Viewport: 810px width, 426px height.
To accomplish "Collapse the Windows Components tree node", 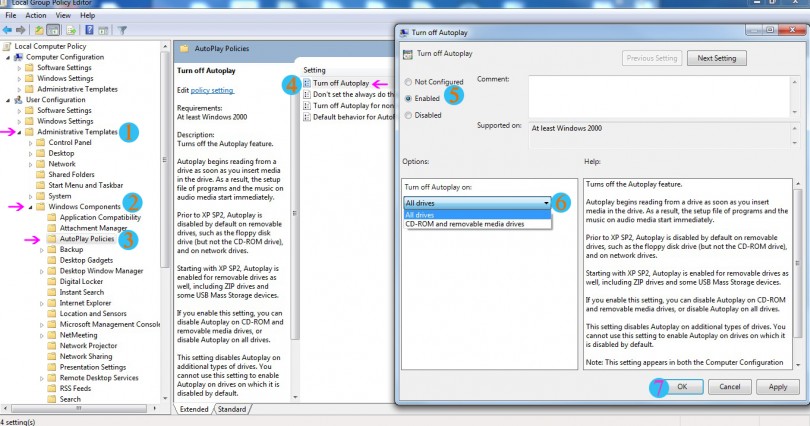I will [30, 207].
